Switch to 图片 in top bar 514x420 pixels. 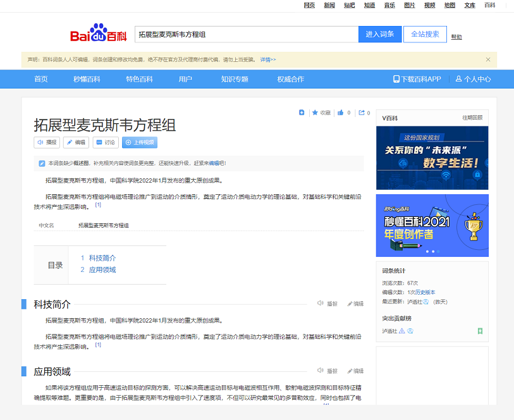[410, 5]
